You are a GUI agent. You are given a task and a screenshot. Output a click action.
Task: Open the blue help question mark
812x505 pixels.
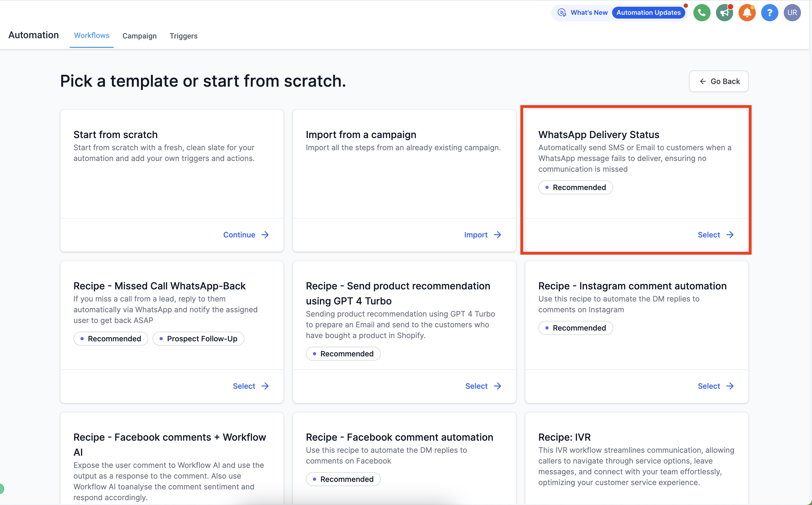point(769,13)
